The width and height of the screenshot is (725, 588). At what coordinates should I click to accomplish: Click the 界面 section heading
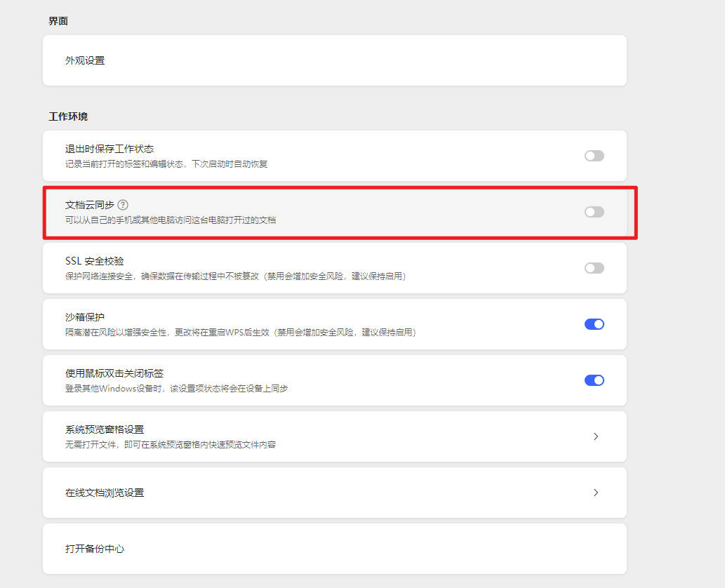pyautogui.click(x=58, y=21)
